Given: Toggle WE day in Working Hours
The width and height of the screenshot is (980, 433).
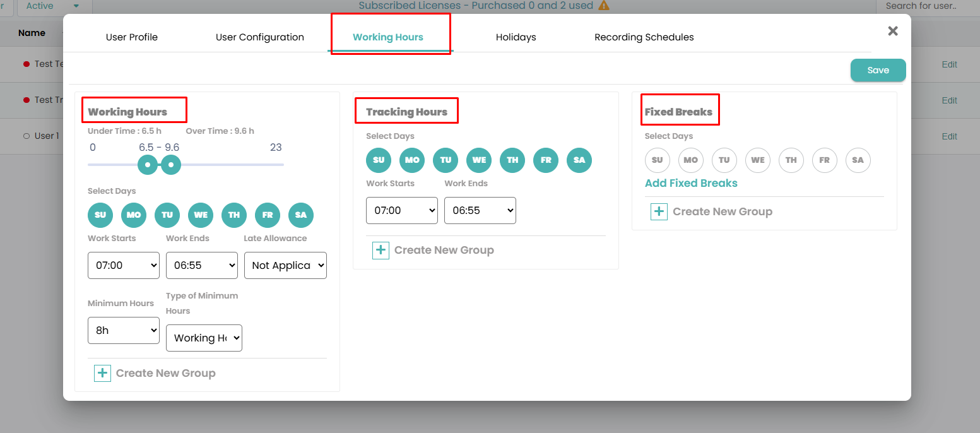Looking at the screenshot, I should [201, 215].
